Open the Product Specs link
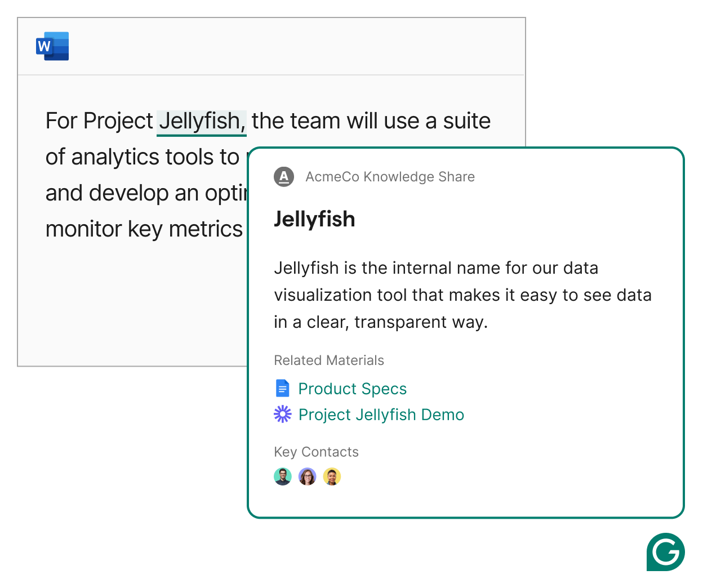This screenshot has height=588, width=703. pos(353,389)
